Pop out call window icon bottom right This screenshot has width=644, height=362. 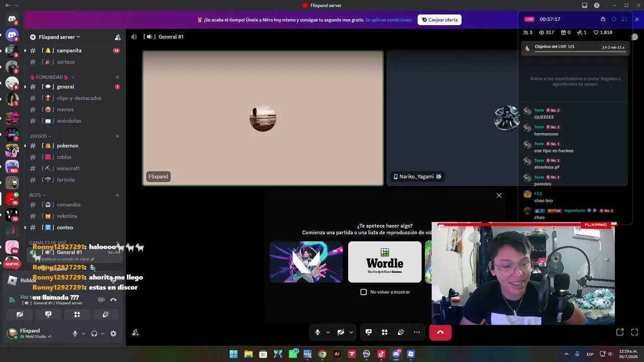point(620,332)
